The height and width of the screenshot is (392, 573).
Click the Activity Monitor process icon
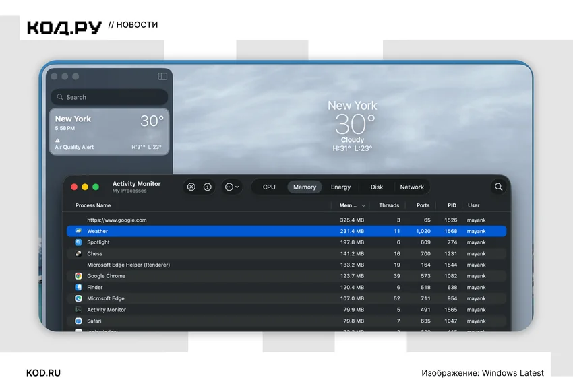pyautogui.click(x=78, y=310)
